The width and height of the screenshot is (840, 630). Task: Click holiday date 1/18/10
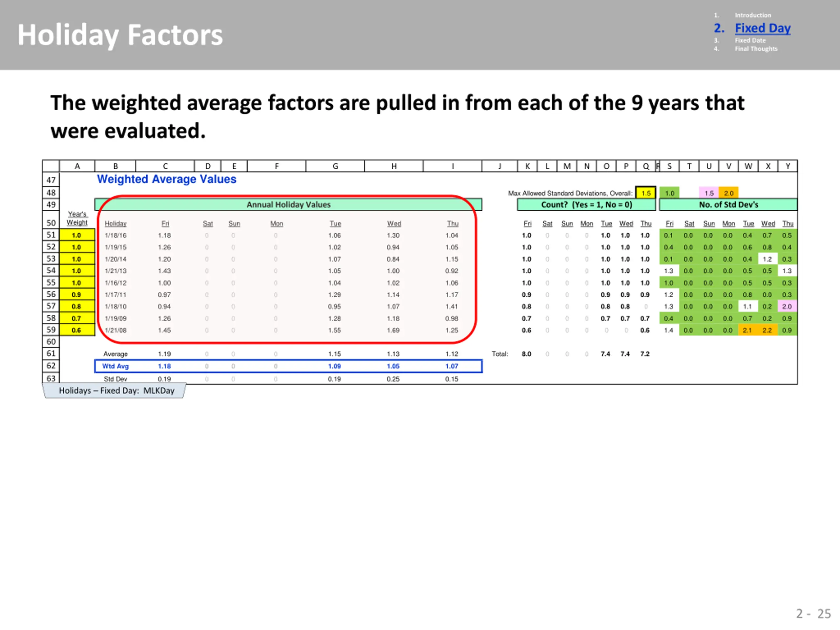pyautogui.click(x=115, y=306)
